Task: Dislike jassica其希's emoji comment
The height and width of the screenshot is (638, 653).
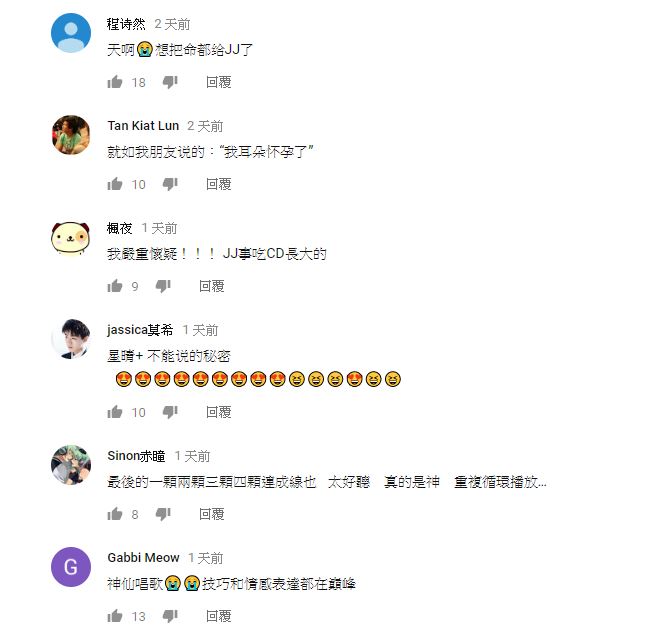Action: click(x=170, y=412)
